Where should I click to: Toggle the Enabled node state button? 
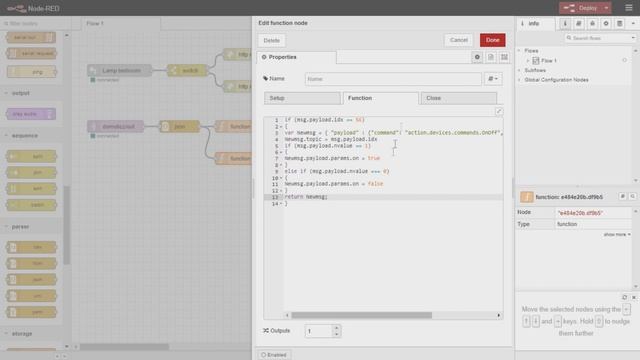(x=274, y=355)
